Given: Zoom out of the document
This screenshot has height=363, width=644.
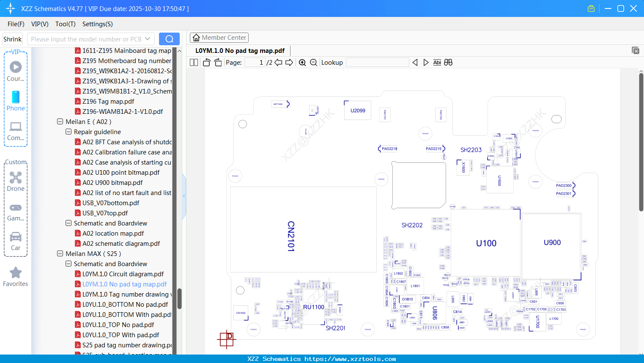Looking at the screenshot, I should [x=313, y=62].
